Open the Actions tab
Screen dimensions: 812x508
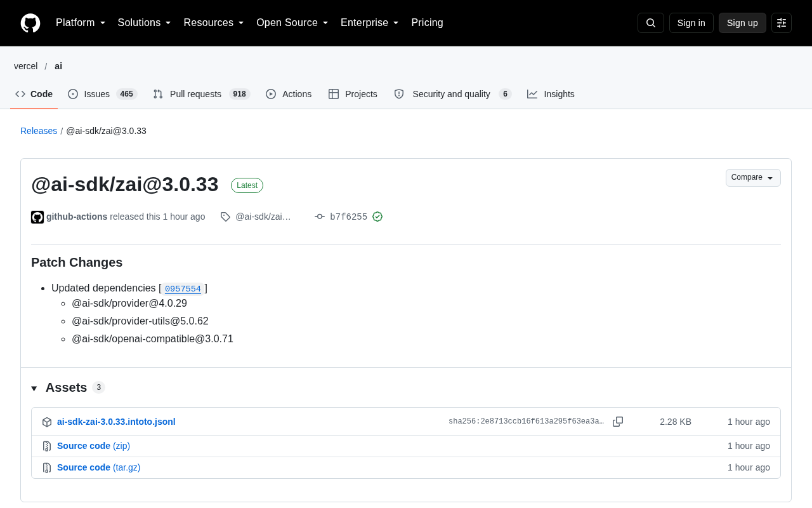coord(289,94)
